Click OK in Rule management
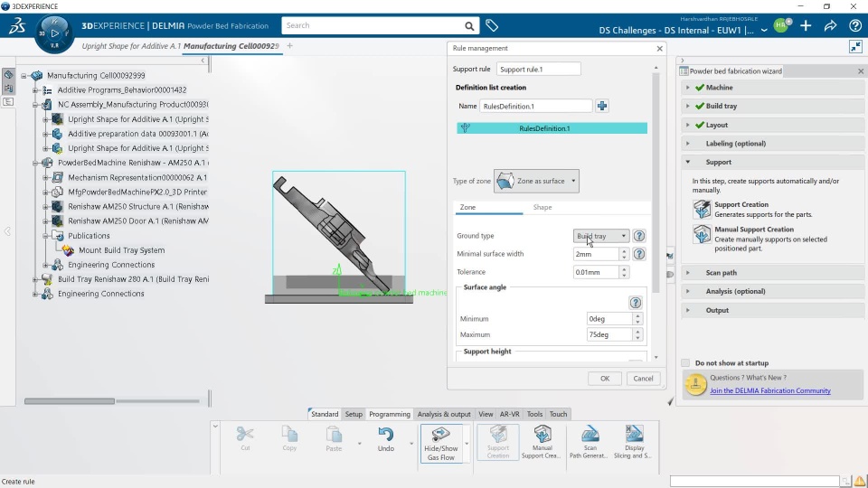 (x=605, y=379)
